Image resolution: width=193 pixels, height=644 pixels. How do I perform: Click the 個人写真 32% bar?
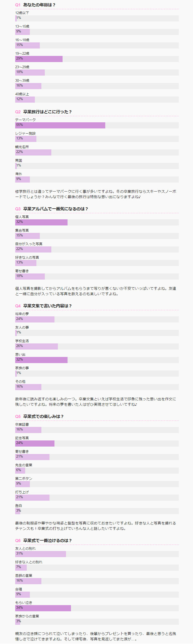pyautogui.click(x=41, y=222)
